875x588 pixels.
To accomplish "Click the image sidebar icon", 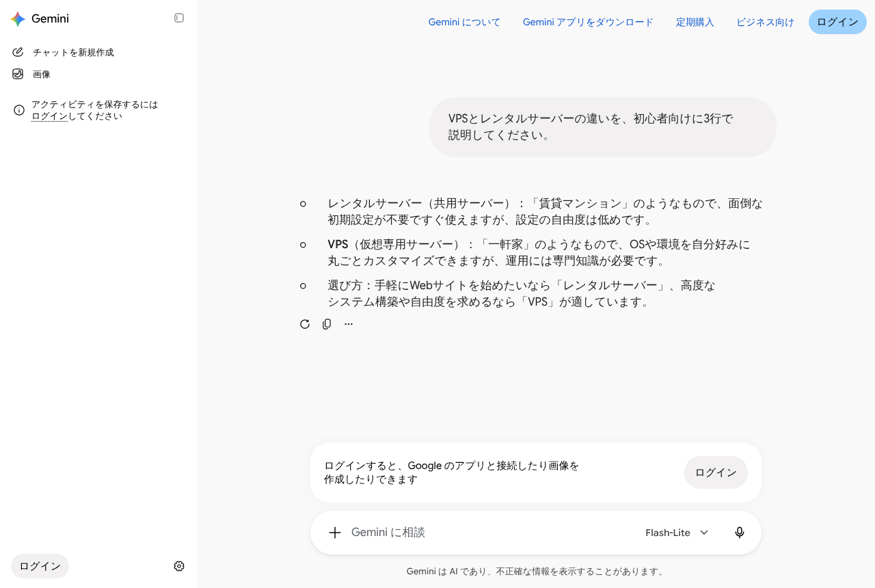I will (18, 74).
